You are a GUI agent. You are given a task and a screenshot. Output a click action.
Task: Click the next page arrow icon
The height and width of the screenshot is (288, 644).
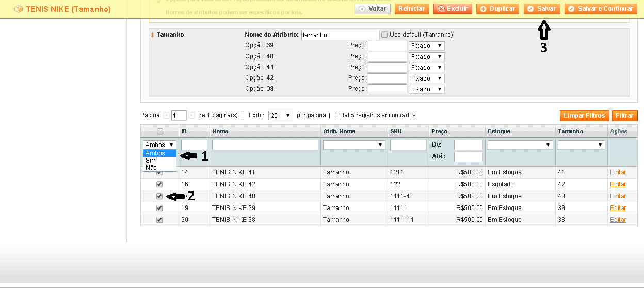(192, 116)
